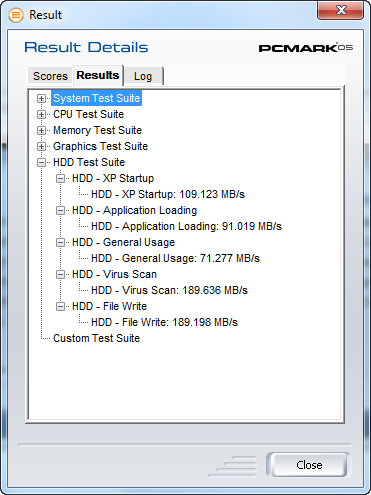This screenshot has height=495, width=371.
Task: Expand the CPU Test Suite node
Action: coord(41,114)
